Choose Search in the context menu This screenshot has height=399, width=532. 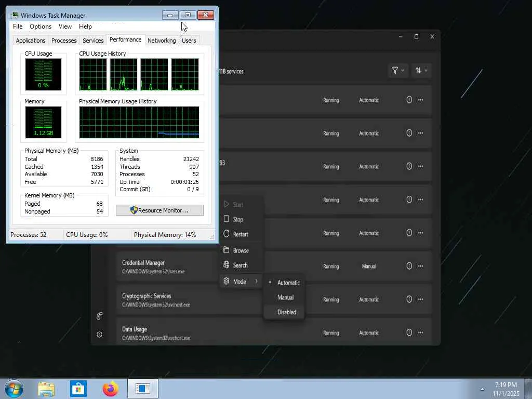click(x=242, y=265)
